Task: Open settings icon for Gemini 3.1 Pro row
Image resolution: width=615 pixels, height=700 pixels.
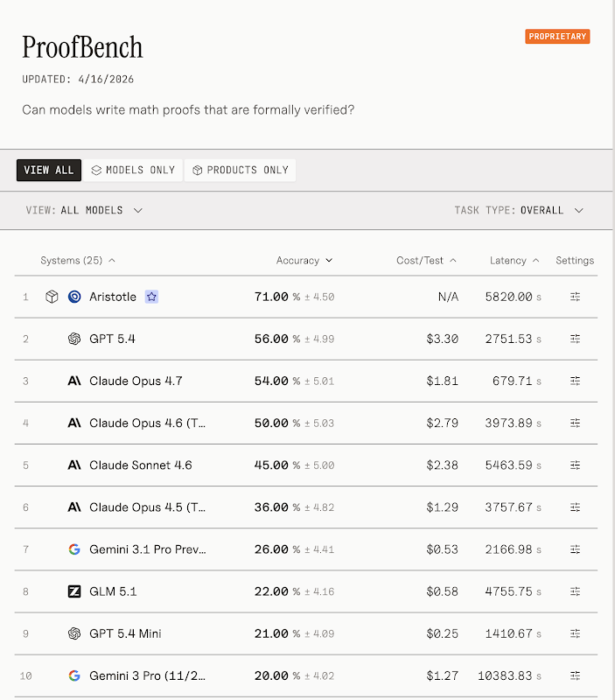Action: pos(575,549)
